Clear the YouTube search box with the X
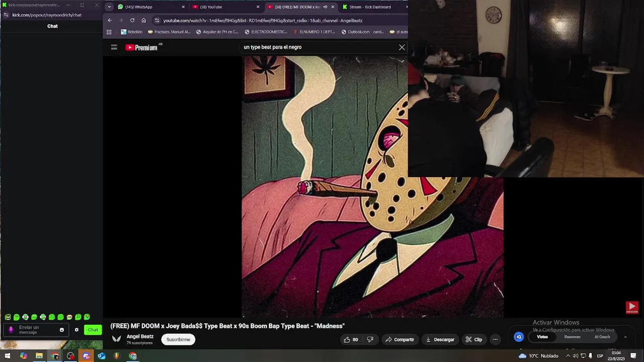 (401, 47)
